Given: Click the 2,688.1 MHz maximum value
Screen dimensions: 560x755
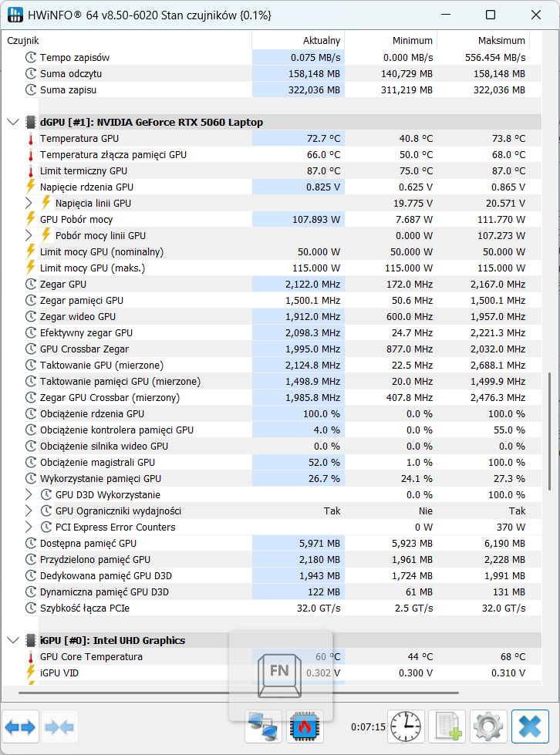Looking at the screenshot, I should [498, 366].
